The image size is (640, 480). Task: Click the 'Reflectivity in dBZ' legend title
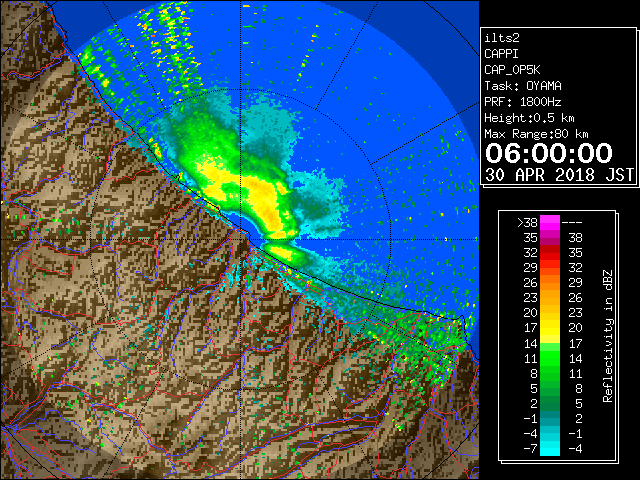(608, 336)
